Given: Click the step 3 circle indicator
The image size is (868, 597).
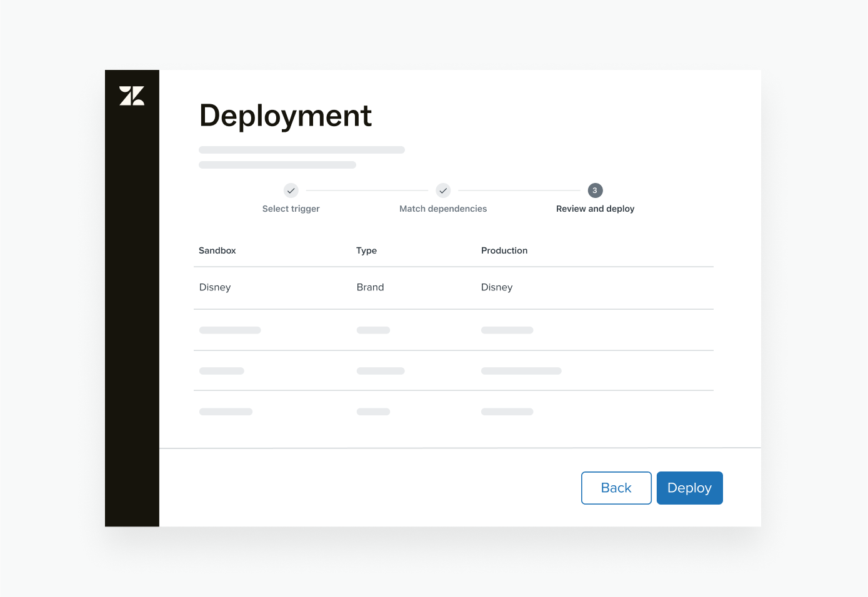Looking at the screenshot, I should point(594,190).
